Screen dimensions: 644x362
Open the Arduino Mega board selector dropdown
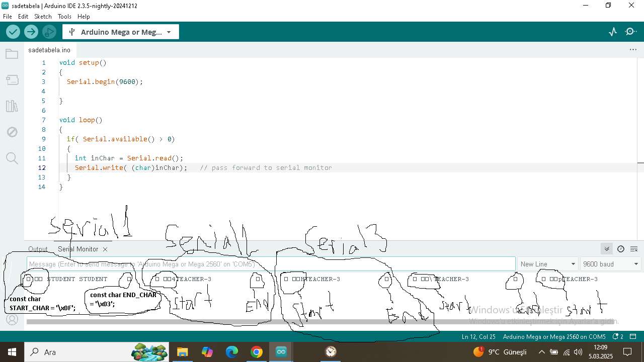point(121,31)
